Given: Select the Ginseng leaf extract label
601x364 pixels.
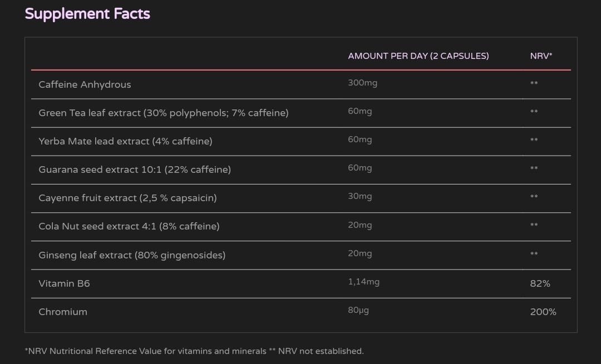Looking at the screenshot, I should pyautogui.click(x=132, y=255).
